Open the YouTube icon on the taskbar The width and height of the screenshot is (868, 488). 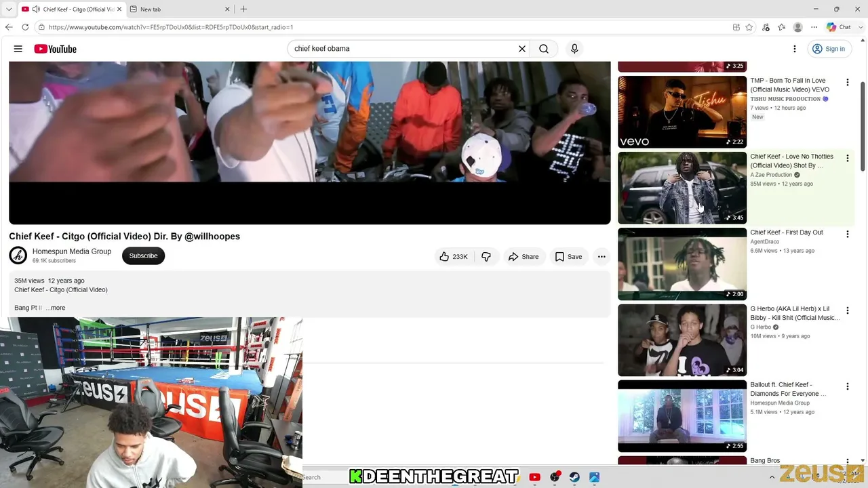(x=534, y=477)
